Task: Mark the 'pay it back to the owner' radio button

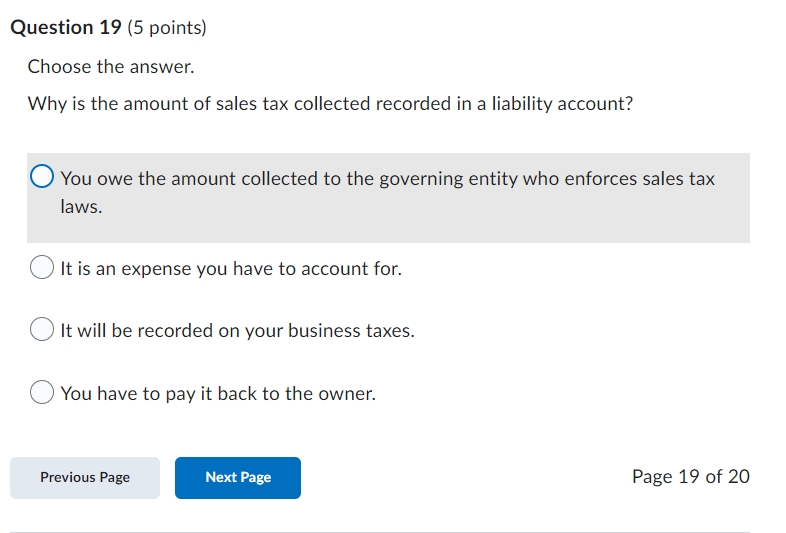Action: tap(43, 393)
